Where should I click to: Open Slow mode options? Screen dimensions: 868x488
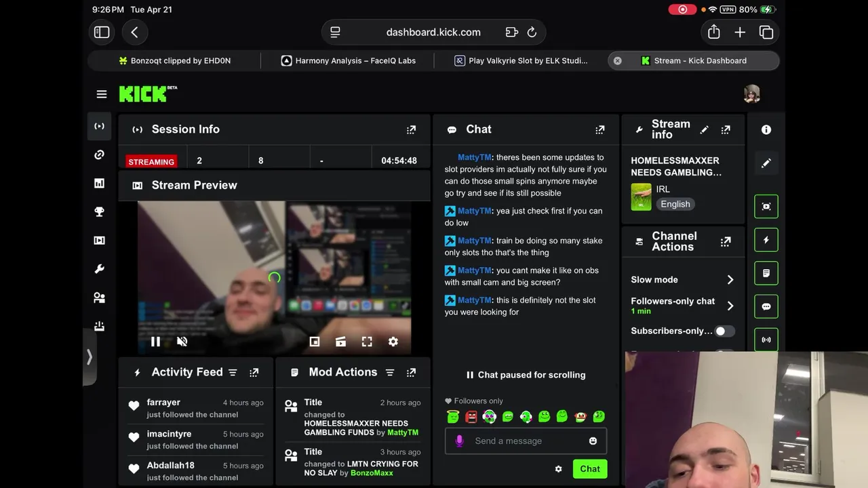click(683, 279)
